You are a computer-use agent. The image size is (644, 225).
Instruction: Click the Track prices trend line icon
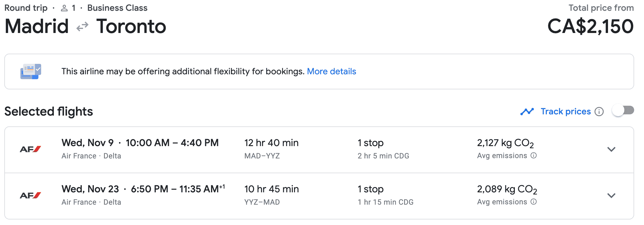pos(527,112)
